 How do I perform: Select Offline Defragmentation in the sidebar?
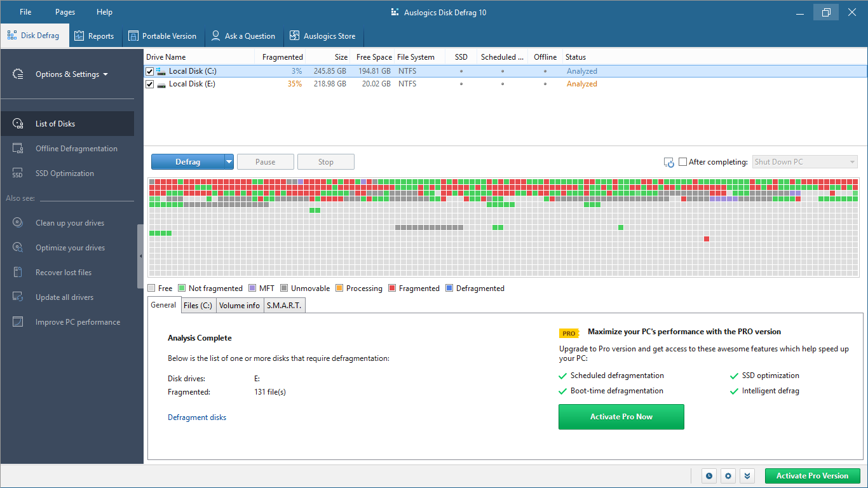click(x=67, y=149)
